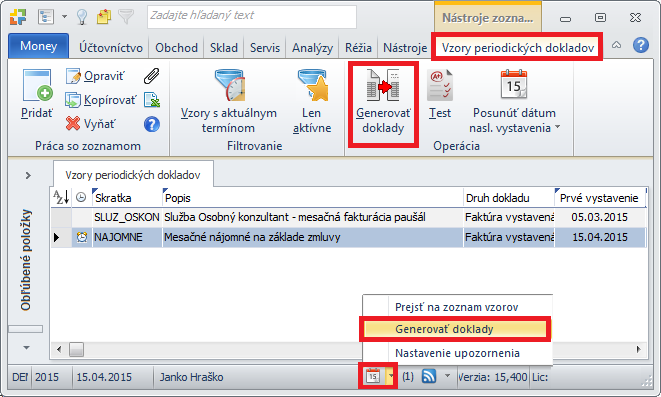The width and height of the screenshot is (661, 397).
Task: Click the user name Janko Hraško in status bar
Action: [x=191, y=377]
